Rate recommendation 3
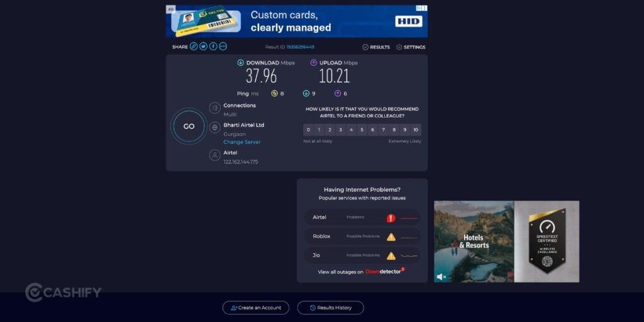 click(x=340, y=130)
